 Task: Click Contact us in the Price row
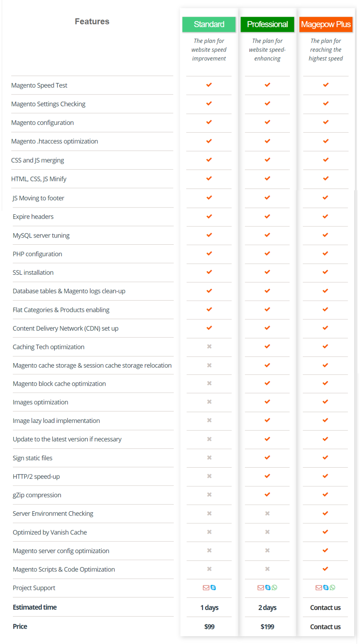coord(325,627)
